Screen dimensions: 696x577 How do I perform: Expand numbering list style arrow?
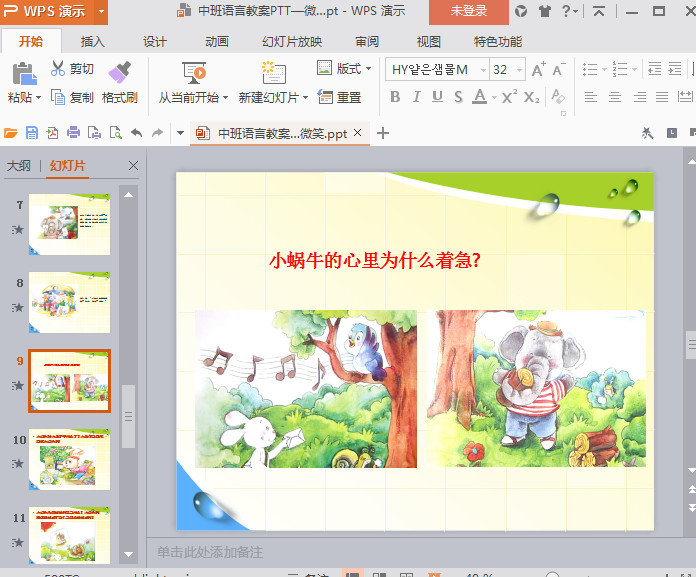[634, 69]
